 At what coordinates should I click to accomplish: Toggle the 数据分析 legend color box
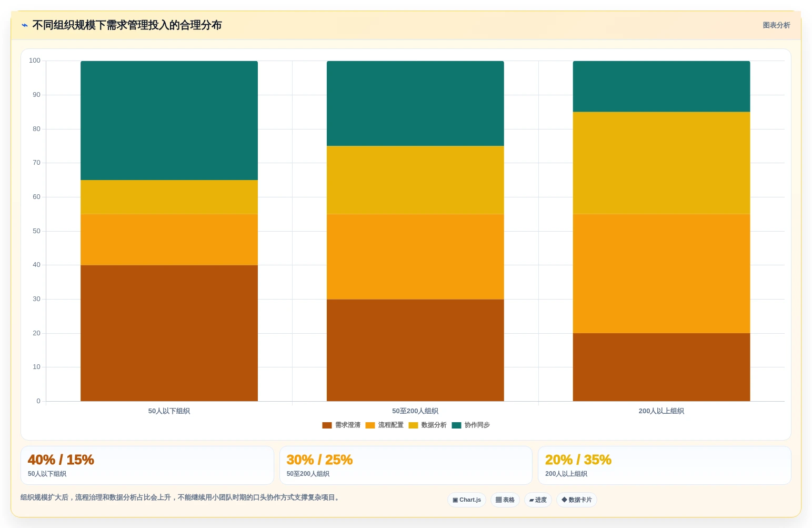point(413,425)
